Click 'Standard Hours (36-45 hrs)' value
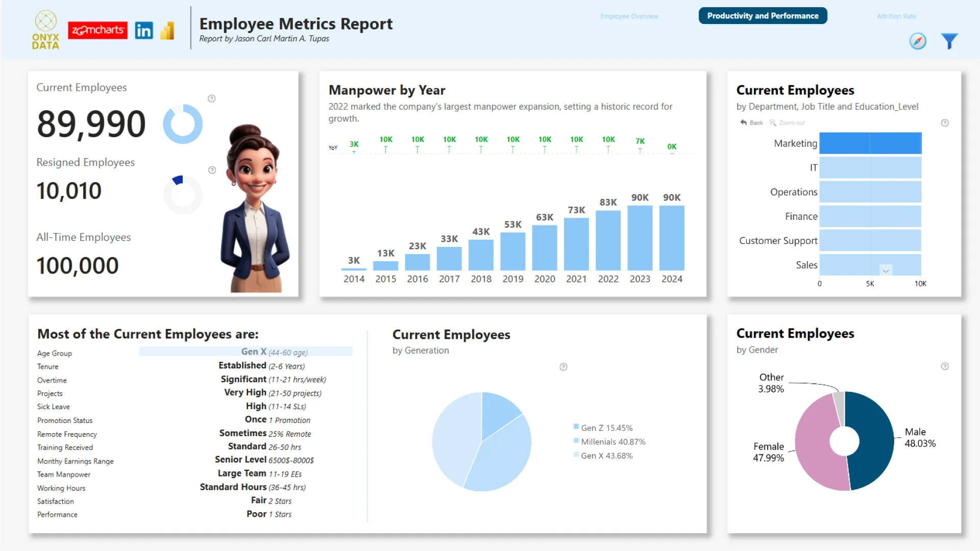The image size is (980, 551). pyautogui.click(x=253, y=487)
